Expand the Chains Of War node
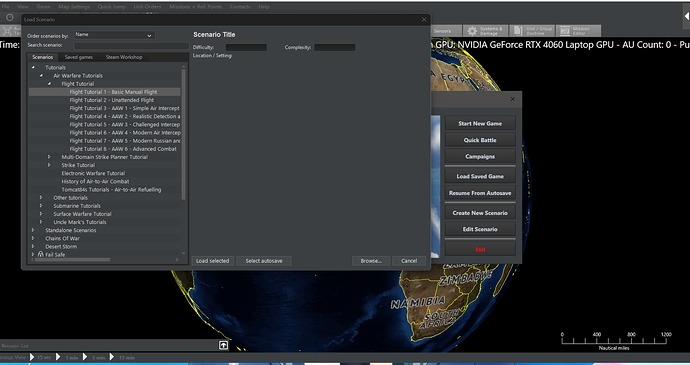Screen dimensions: 690x365 [x=33, y=238]
